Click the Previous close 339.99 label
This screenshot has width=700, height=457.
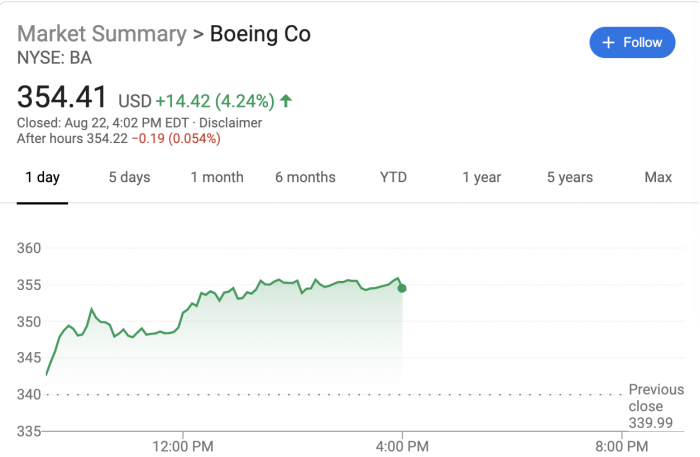click(656, 406)
